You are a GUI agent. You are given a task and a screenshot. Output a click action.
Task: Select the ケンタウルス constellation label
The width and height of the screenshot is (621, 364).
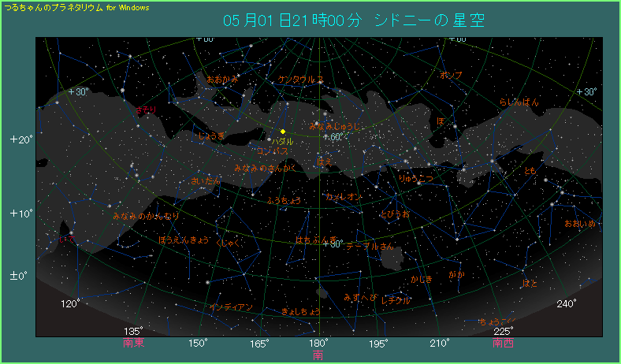click(300, 80)
